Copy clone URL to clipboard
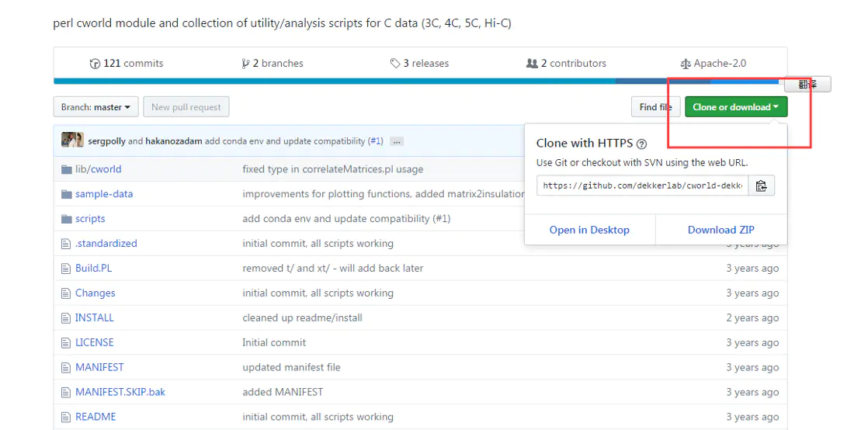 tap(761, 186)
